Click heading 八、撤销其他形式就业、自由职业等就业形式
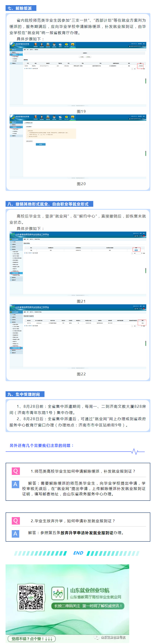The width and height of the screenshot is (157, 644). 49,204
